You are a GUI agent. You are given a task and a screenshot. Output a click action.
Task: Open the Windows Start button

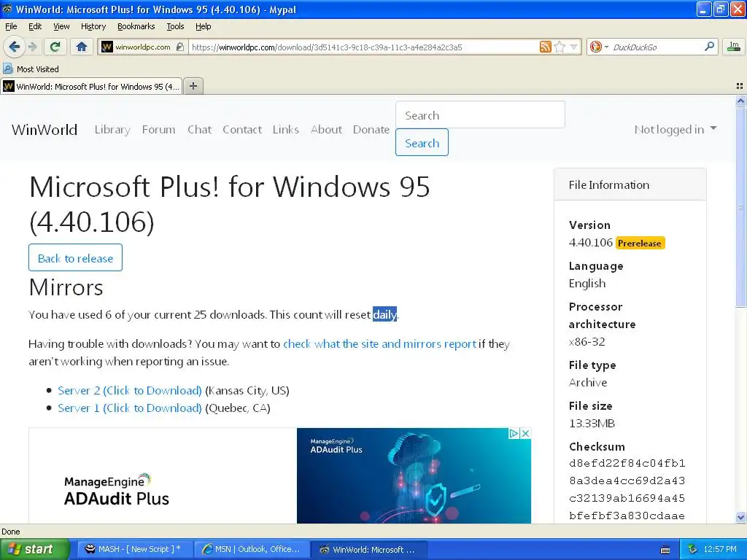coord(34,550)
